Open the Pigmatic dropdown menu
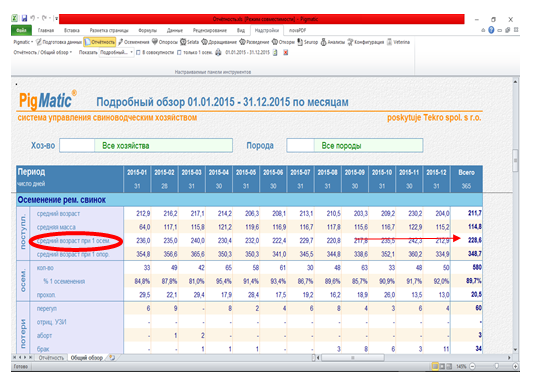The width and height of the screenshot is (535, 383). (23, 42)
